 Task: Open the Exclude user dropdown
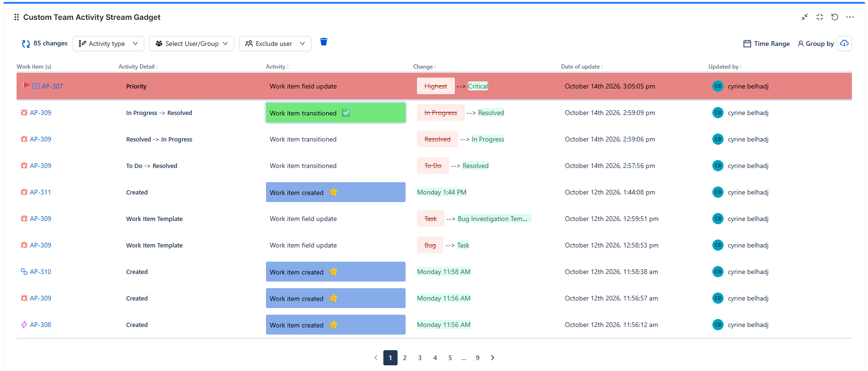[x=275, y=44]
